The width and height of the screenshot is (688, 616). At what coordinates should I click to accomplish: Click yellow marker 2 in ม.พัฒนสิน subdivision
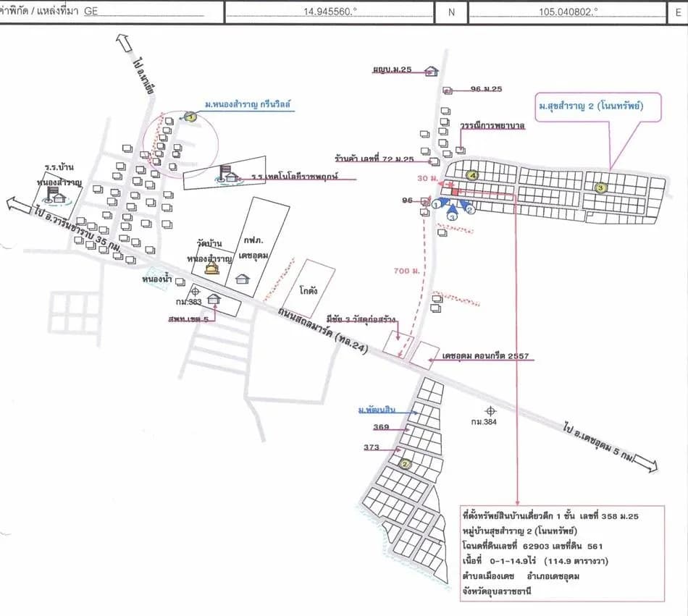pos(405,464)
